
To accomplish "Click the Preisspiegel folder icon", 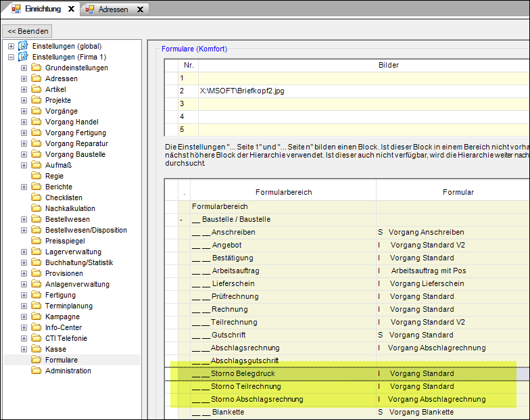I will (36, 241).
